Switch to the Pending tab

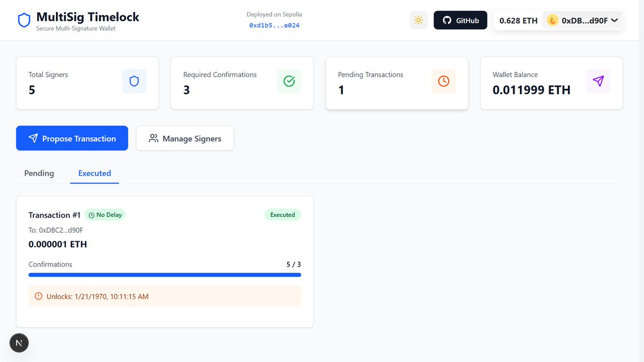click(39, 173)
